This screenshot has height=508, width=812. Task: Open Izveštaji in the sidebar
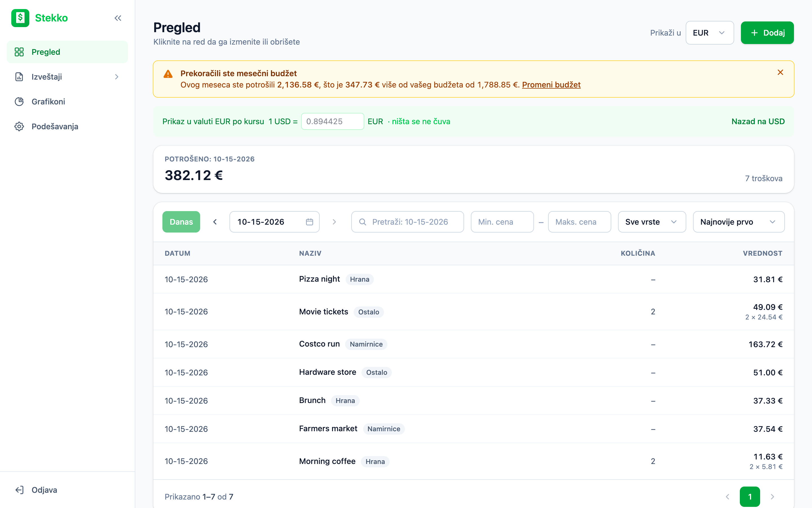click(67, 77)
